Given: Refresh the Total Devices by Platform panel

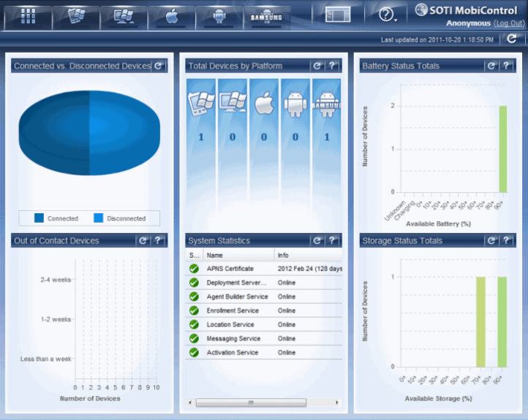Looking at the screenshot, I should 317,66.
